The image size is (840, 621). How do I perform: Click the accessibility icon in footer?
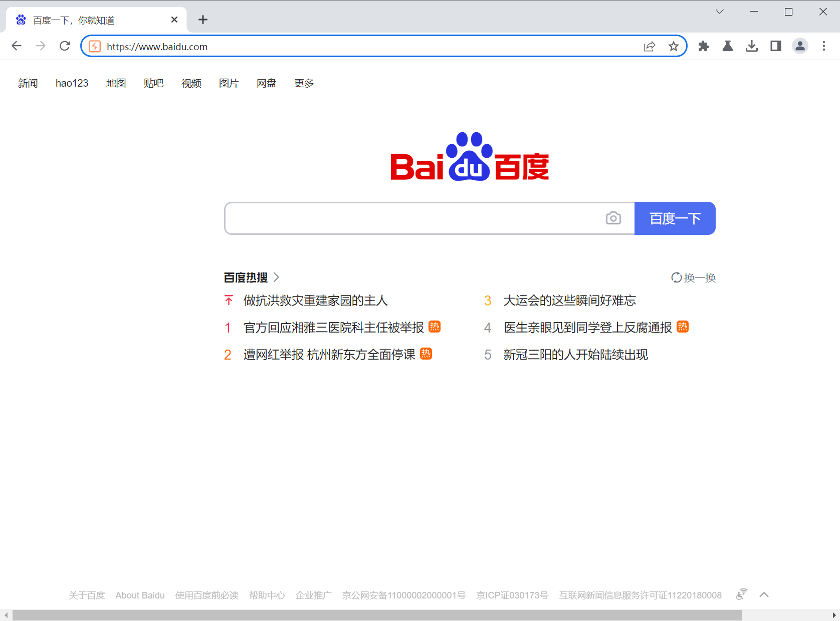741,594
